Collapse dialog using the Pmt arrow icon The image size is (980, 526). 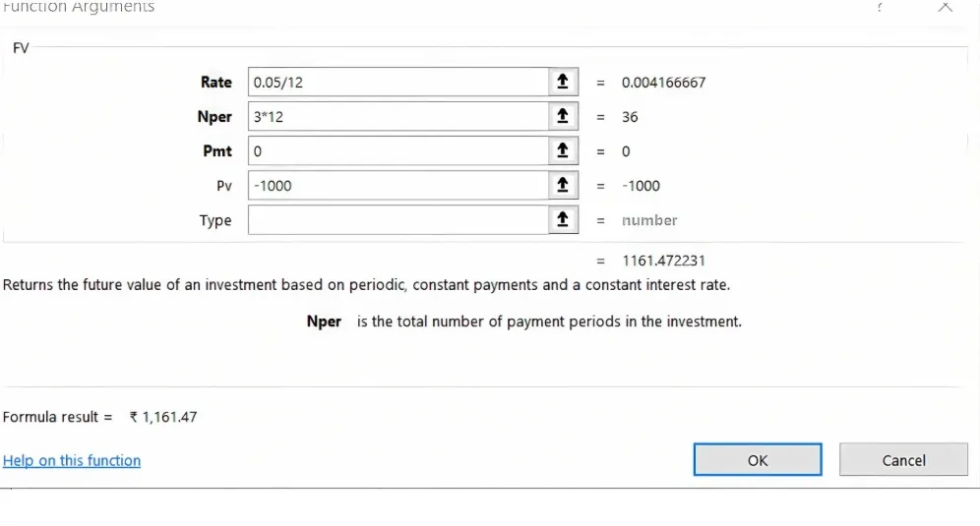(x=562, y=151)
